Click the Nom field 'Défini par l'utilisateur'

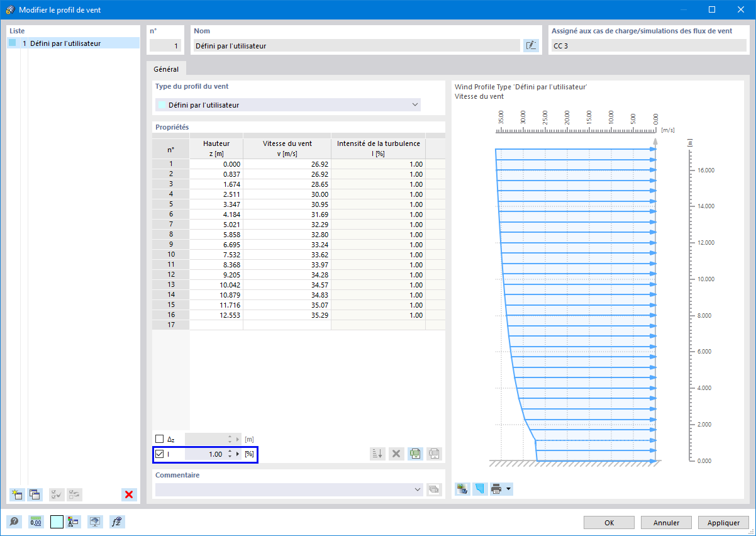tap(357, 46)
